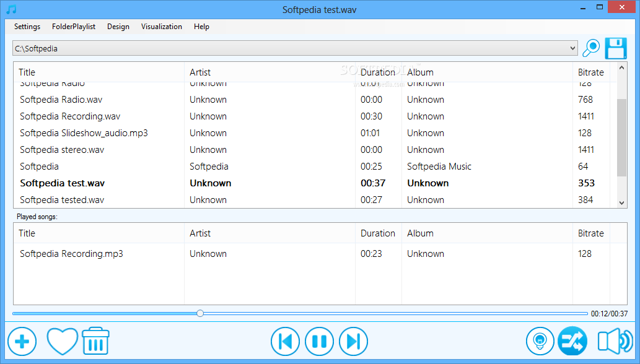640x364 pixels.
Task: Pause the playing song
Action: [x=319, y=341]
